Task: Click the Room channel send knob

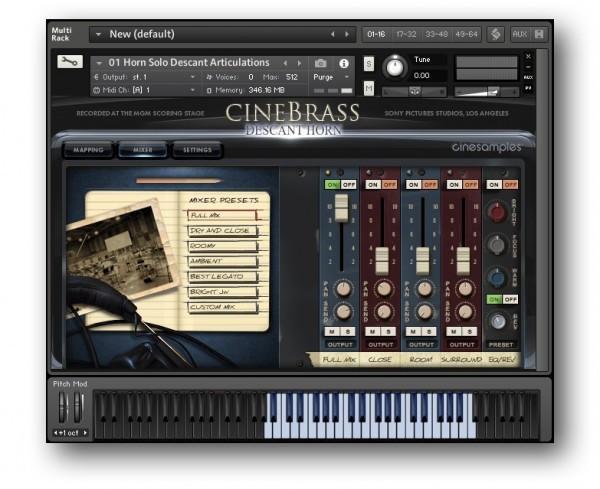Action: click(424, 312)
